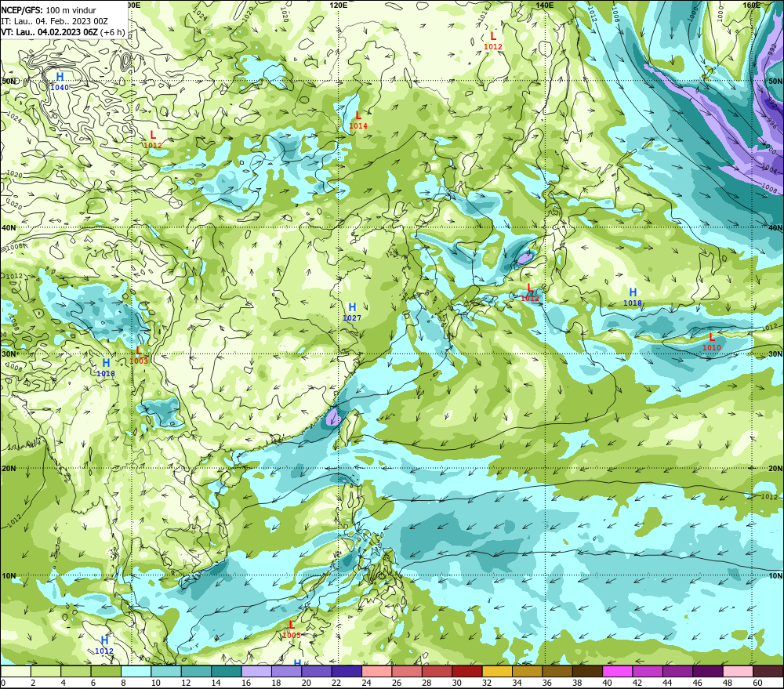Image resolution: width=784 pixels, height=689 pixels.
Task: Click the 'IT: Lau.. 04. Feb.. 2023 00Z' line
Action: pyautogui.click(x=55, y=21)
